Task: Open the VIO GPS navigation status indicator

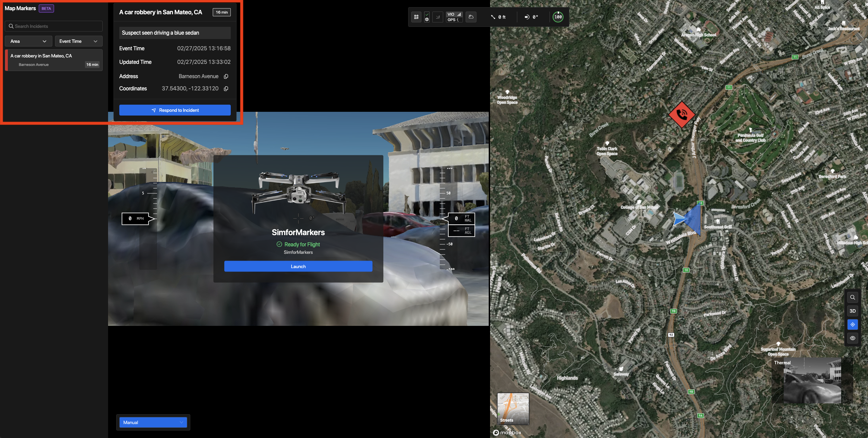Action: [454, 17]
